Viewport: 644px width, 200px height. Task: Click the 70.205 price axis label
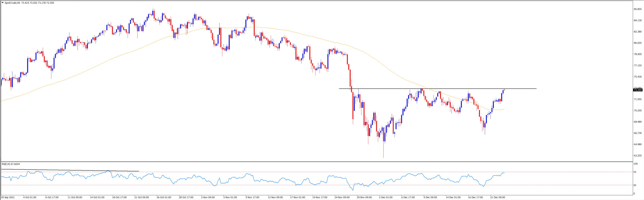pos(637,111)
